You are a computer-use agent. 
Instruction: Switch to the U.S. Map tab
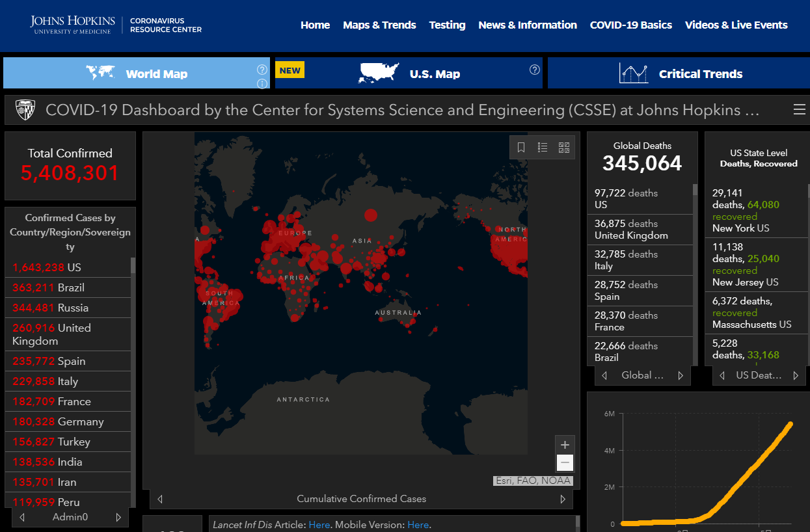click(409, 73)
